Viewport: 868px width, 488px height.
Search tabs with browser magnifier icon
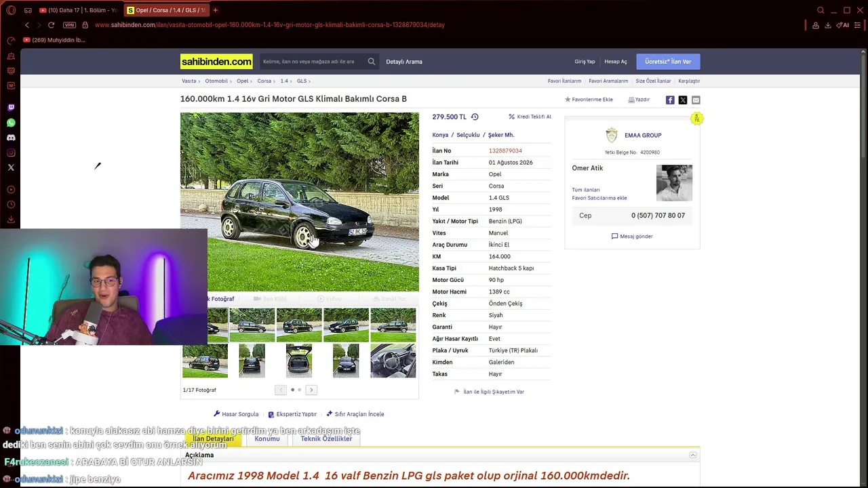click(x=821, y=10)
